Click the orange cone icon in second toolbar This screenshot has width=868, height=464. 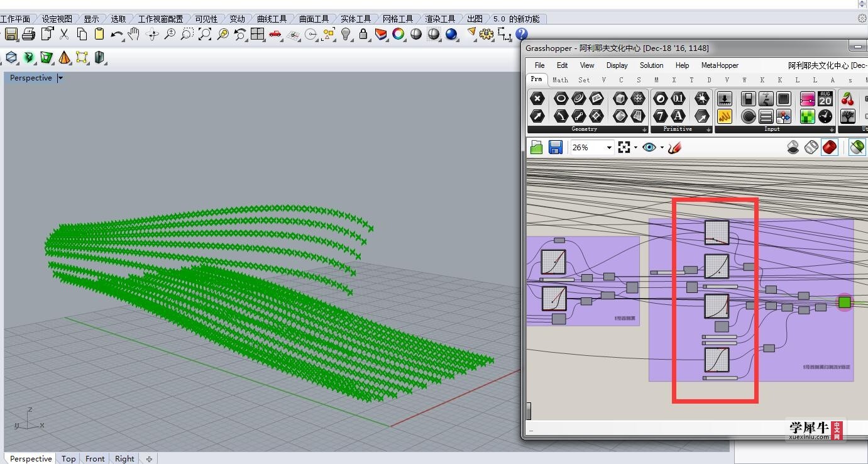coord(65,58)
